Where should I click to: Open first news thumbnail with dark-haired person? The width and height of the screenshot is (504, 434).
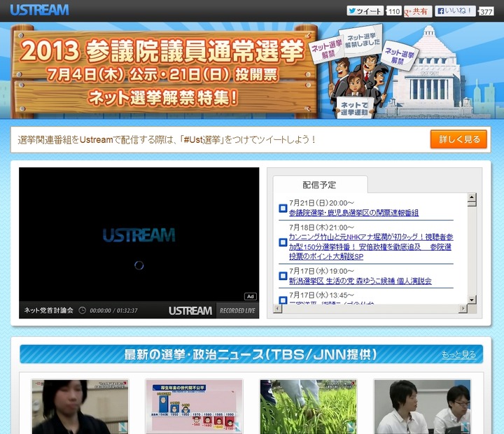tap(80, 407)
